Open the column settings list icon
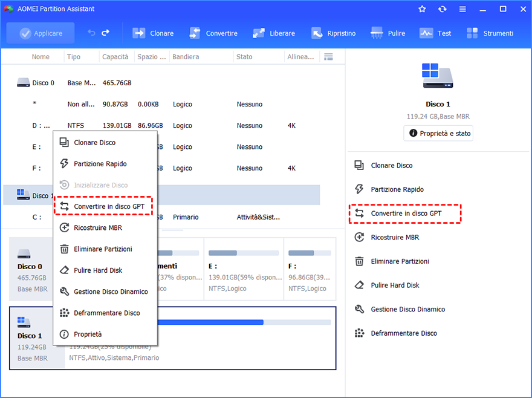The width and height of the screenshot is (532, 398). tap(328, 57)
